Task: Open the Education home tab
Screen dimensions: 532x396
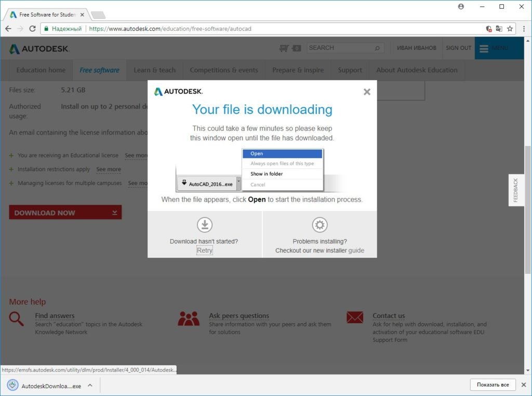Action: pos(41,70)
